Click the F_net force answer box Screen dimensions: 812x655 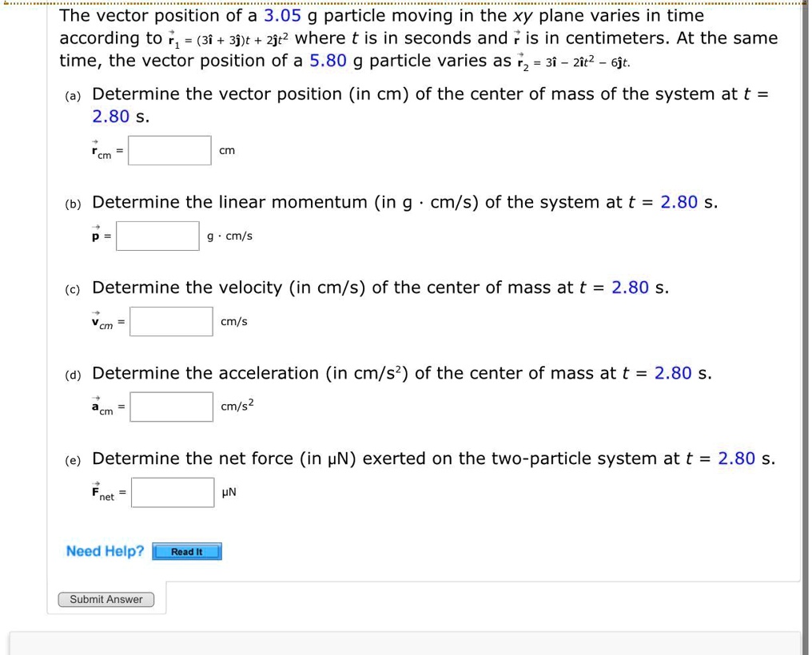click(172, 491)
